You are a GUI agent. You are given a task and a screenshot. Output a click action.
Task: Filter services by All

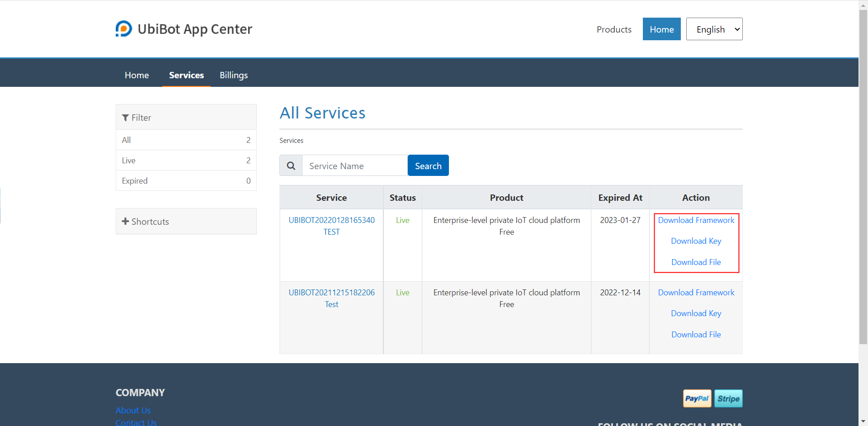(x=186, y=140)
